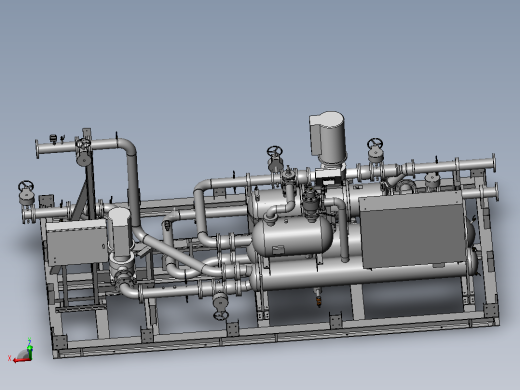
Task: Click the red X axis of the triad
Action: tap(20, 360)
